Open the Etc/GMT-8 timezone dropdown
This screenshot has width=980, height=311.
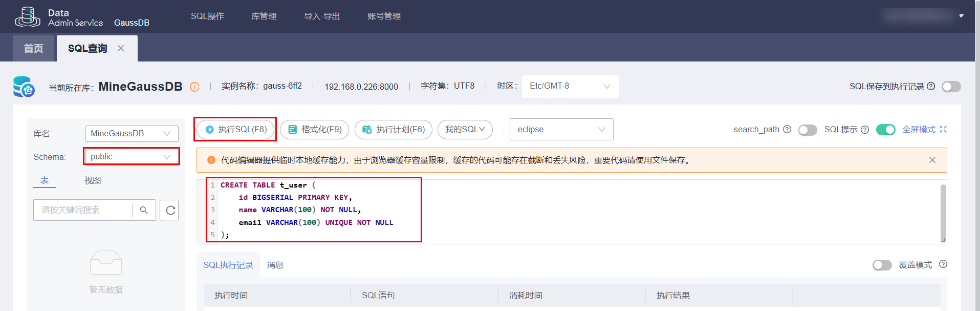tap(570, 86)
